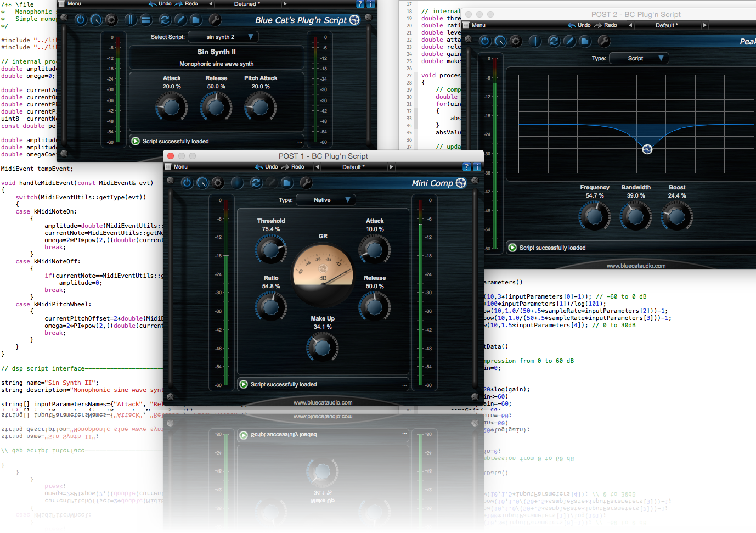The height and width of the screenshot is (533, 756).
Task: Open Menu in Mini Comp window
Action: (177, 167)
